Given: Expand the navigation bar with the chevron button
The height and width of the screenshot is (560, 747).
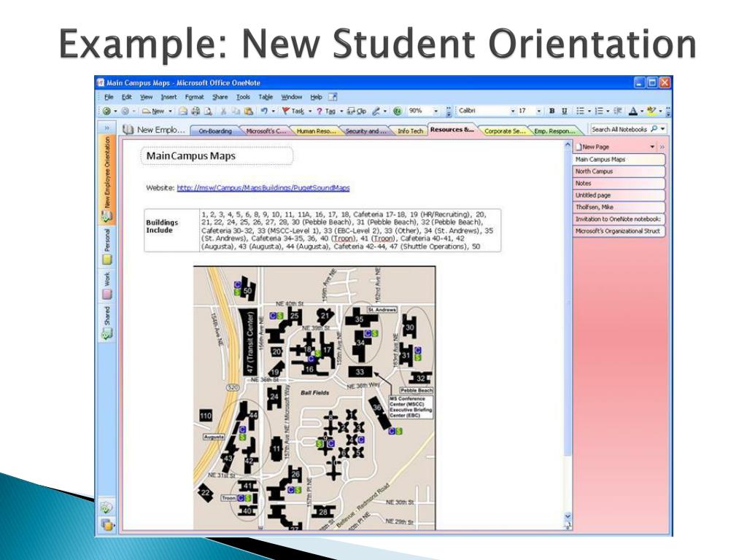Looking at the screenshot, I should 107,128.
